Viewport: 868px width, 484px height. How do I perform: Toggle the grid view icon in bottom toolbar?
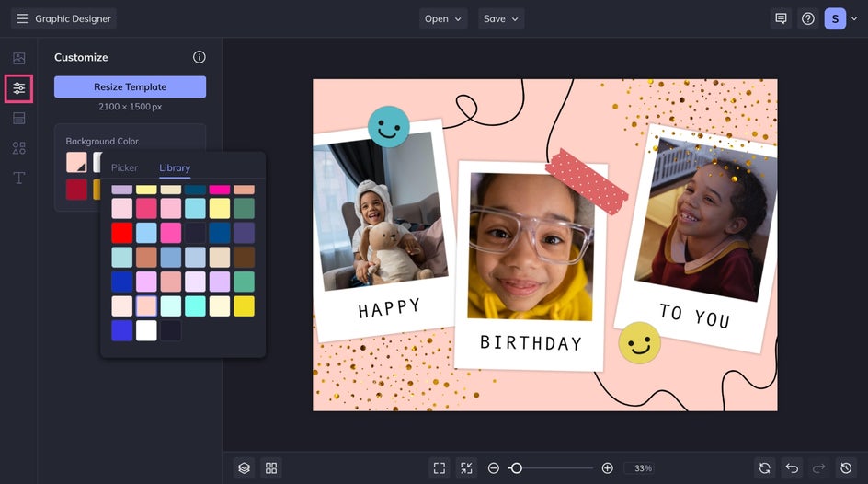pyautogui.click(x=271, y=468)
